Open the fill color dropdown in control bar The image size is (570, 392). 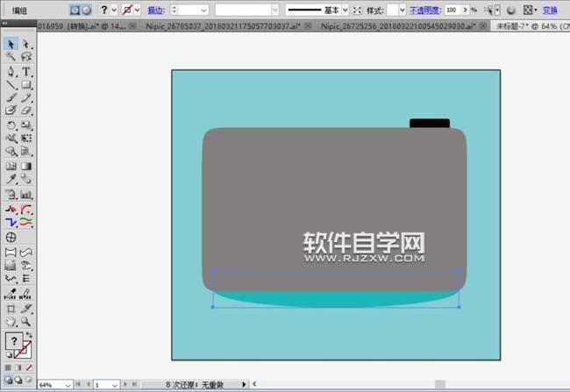click(114, 10)
